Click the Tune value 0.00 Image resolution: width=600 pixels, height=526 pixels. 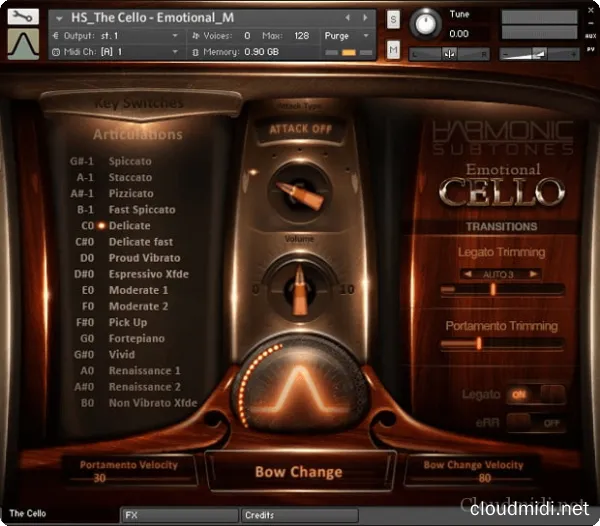459,34
